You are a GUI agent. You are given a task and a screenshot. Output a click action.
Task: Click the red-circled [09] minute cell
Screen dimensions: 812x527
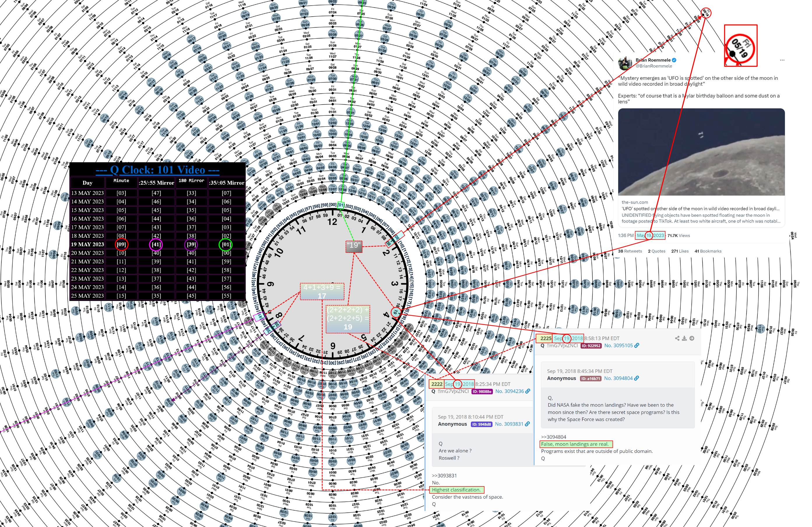click(121, 244)
